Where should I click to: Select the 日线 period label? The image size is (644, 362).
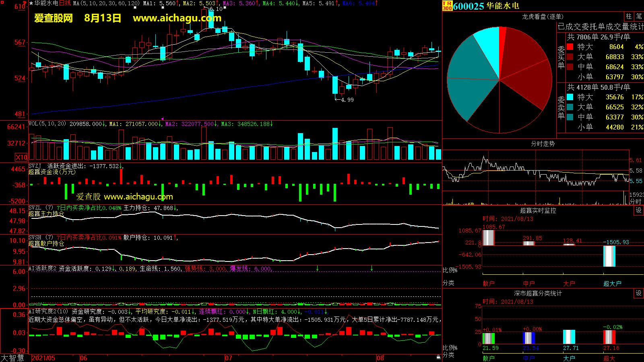(65, 3)
